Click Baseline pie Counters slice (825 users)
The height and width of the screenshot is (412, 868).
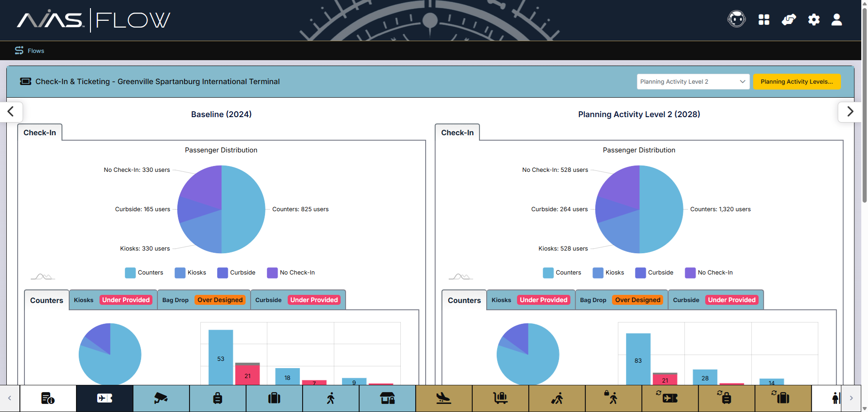(x=244, y=209)
